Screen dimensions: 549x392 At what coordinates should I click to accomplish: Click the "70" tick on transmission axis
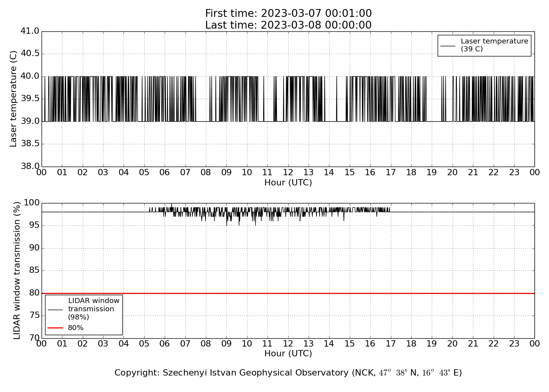click(x=35, y=338)
